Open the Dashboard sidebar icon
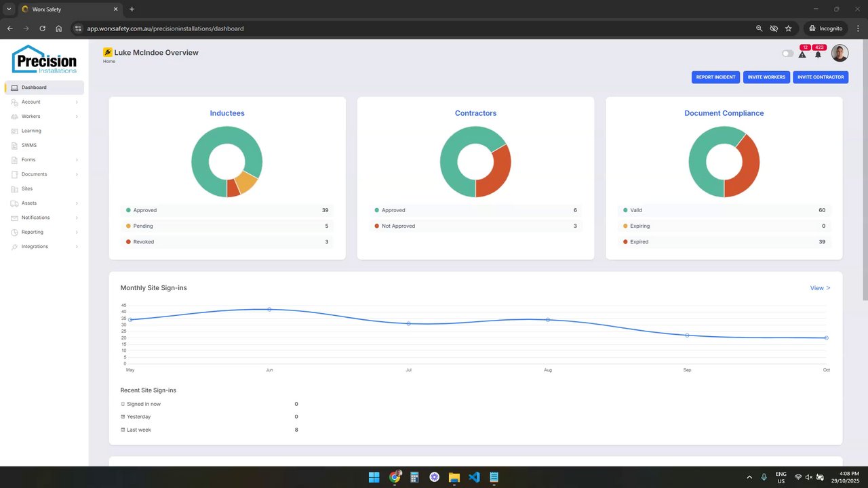This screenshot has width=868, height=488. [x=14, y=87]
